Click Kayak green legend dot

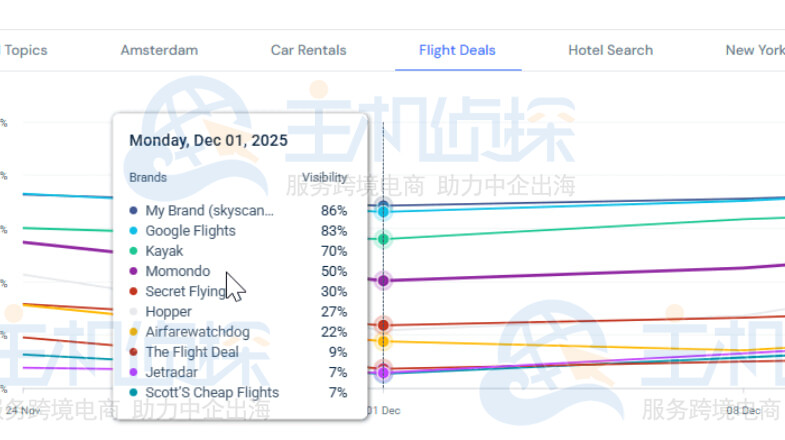pos(134,251)
